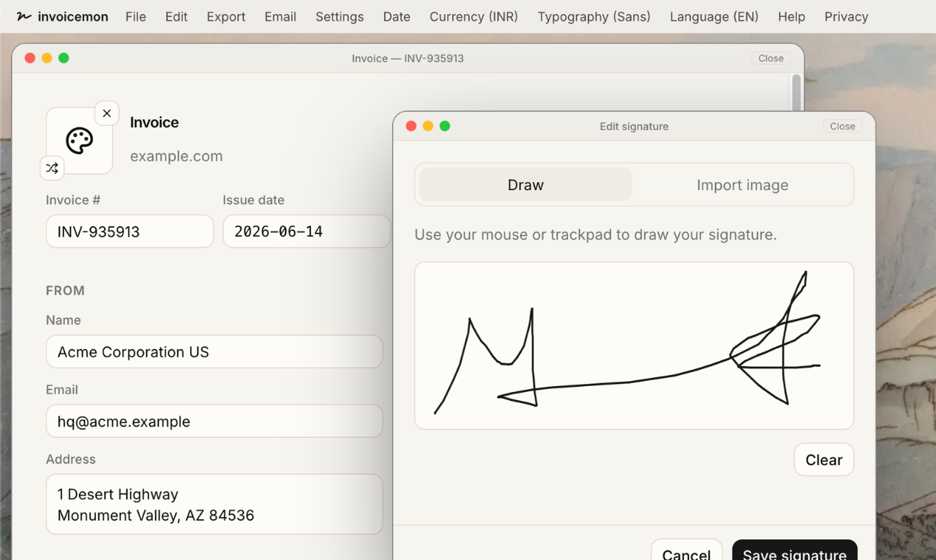Edit the From Name field
Screen dimensions: 936x560
(x=214, y=351)
